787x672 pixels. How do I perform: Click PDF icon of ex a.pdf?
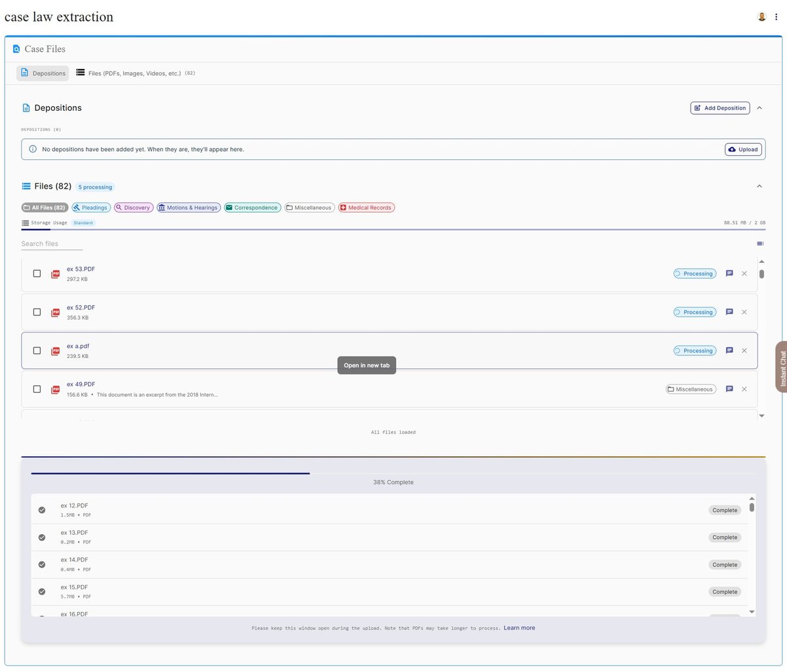tap(56, 351)
